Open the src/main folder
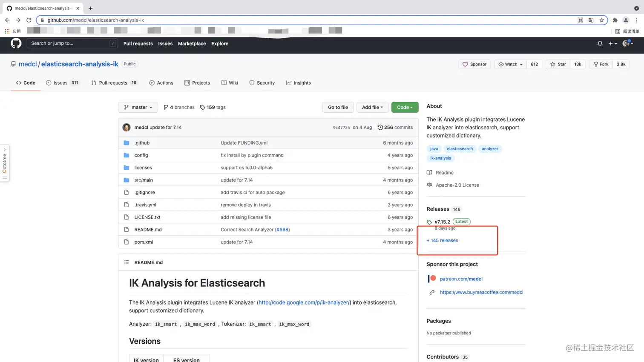The image size is (644, 362). coord(144,180)
